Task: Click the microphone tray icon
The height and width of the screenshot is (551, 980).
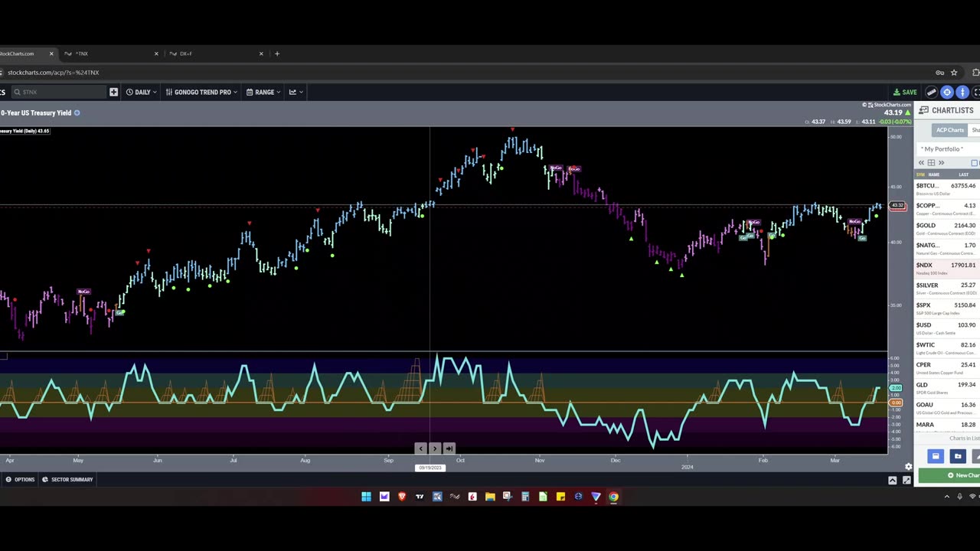Action: click(959, 497)
